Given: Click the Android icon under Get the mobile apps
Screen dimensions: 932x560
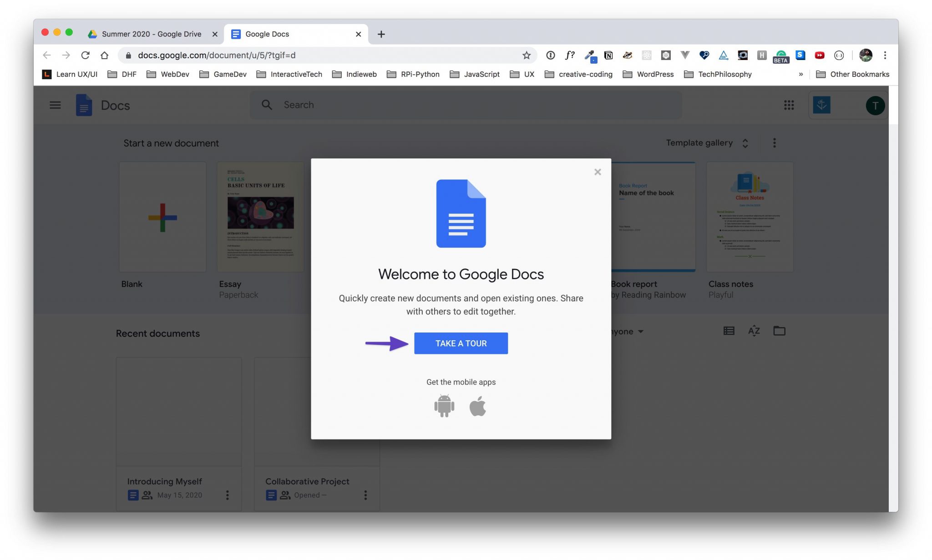Looking at the screenshot, I should coord(443,406).
